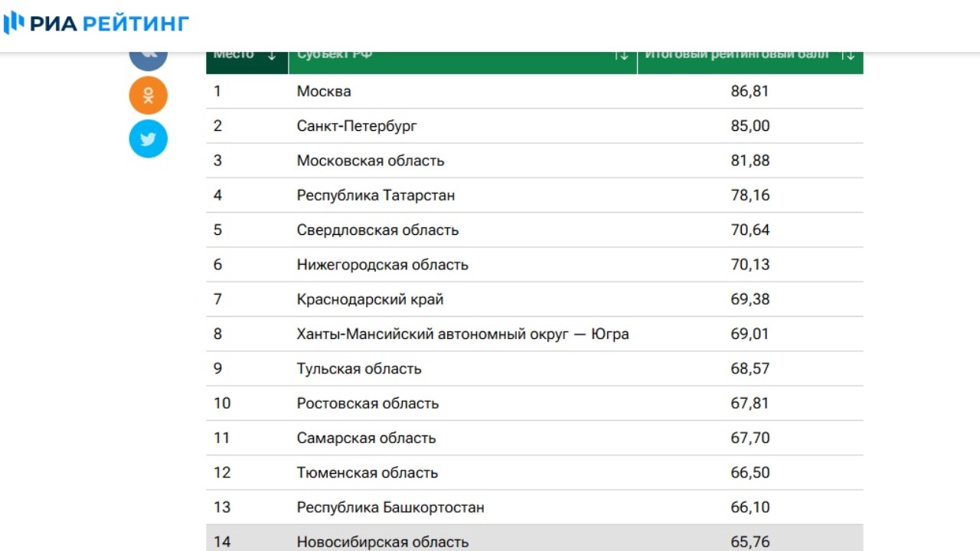980x551 pixels.
Task: Click the РИА Рейтинг logo
Action: coord(96,24)
